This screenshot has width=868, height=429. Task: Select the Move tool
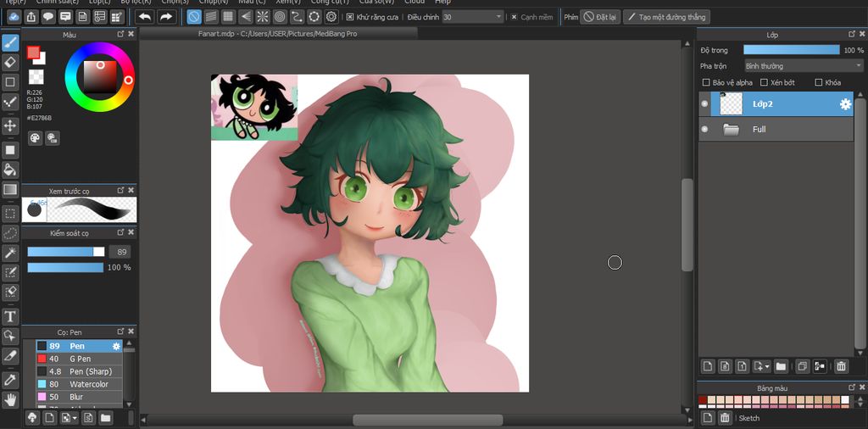click(x=10, y=125)
